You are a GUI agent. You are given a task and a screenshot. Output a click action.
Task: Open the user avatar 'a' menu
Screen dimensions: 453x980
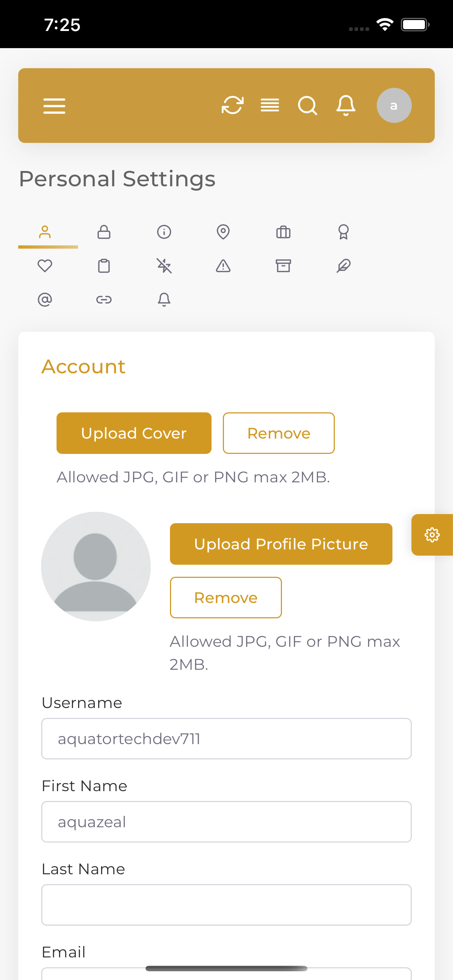(394, 105)
